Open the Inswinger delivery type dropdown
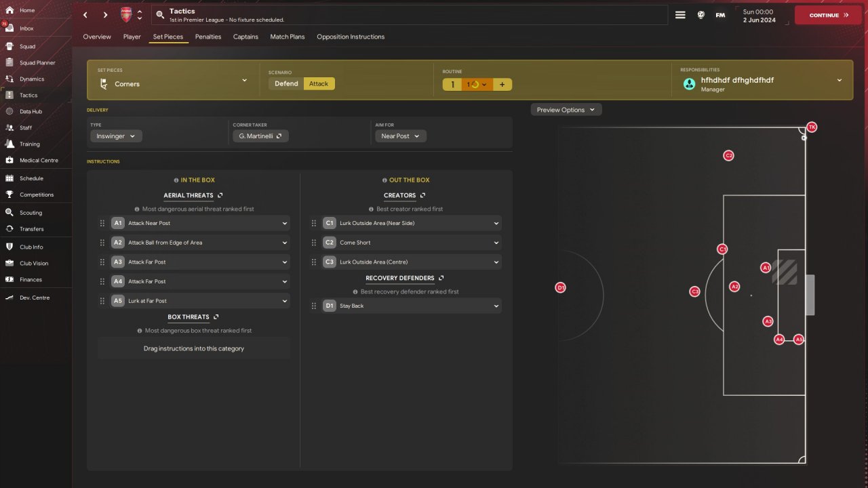Screen dimensions: 868x488 coord(116,136)
